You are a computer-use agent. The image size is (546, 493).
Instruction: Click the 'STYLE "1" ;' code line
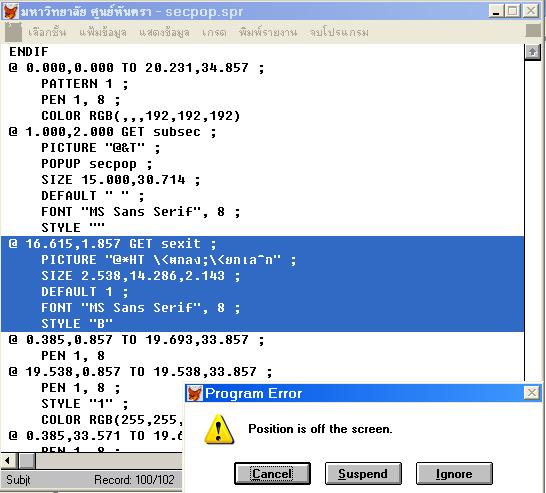coord(85,404)
